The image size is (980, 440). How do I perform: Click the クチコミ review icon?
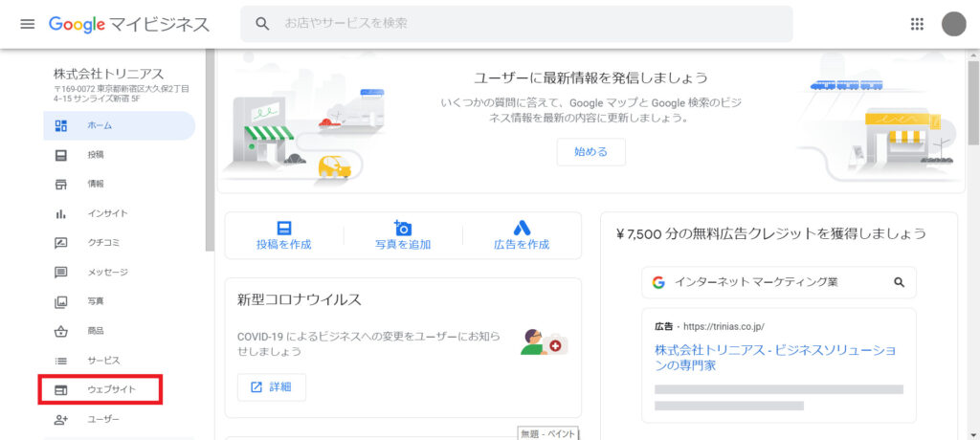60,243
